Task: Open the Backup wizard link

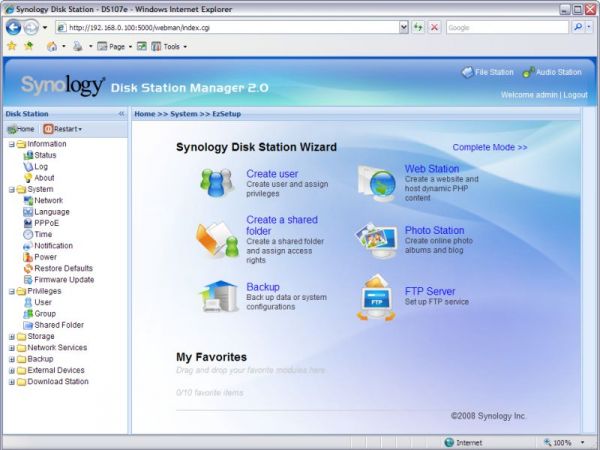Action: point(263,287)
